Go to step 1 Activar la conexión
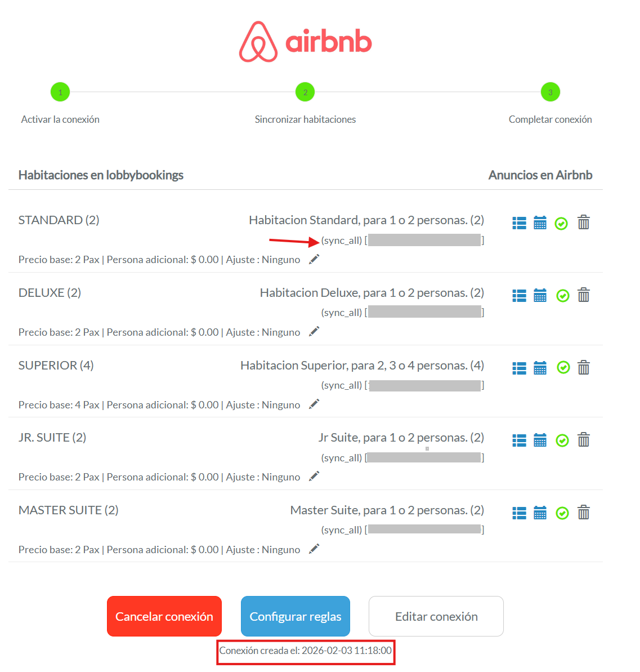 click(x=60, y=92)
